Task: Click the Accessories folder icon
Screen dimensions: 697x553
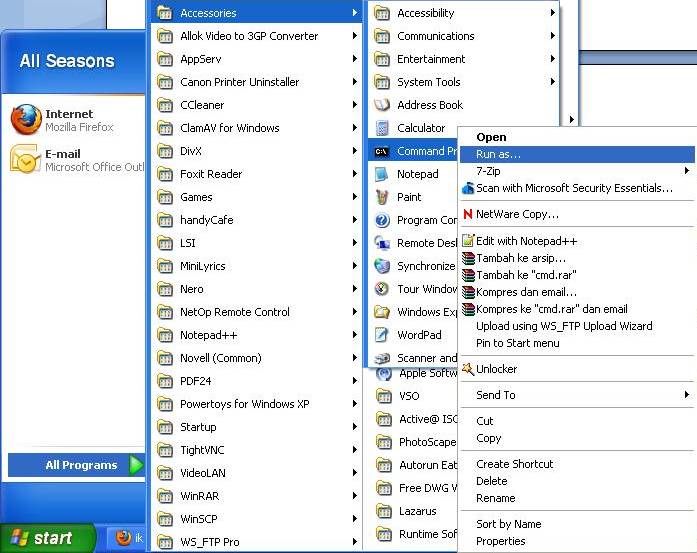Action: click(165, 13)
